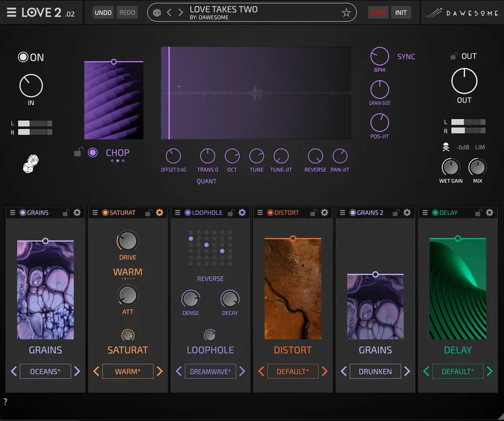The width and height of the screenshot is (504, 421).
Task: Click the -6dB button
Action: pos(462,147)
